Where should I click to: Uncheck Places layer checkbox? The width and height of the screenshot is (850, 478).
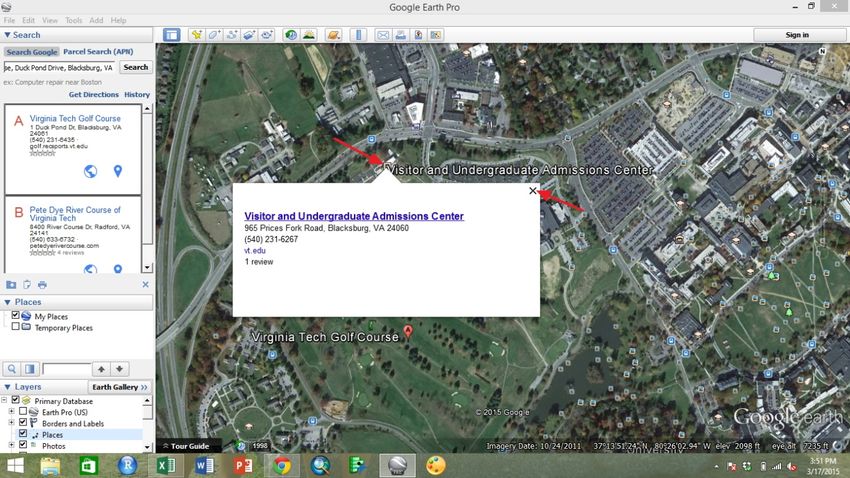click(x=23, y=434)
